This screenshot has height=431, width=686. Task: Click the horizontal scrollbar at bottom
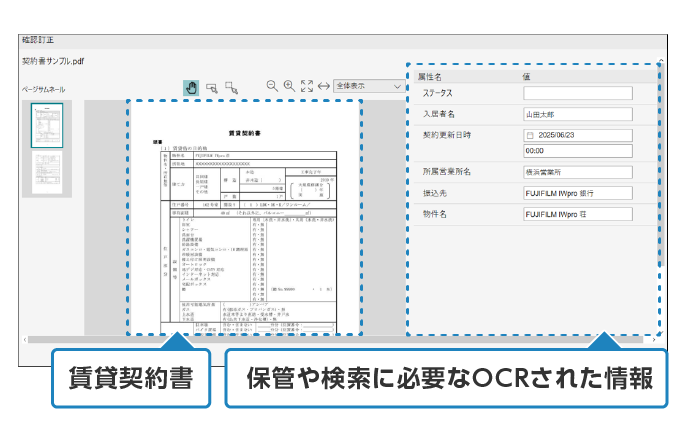point(336,340)
